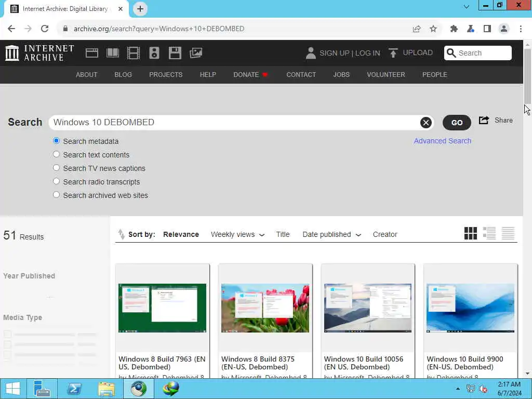Image resolution: width=532 pixels, height=399 pixels.
Task: Click LOG IN link
Action: pos(367,54)
